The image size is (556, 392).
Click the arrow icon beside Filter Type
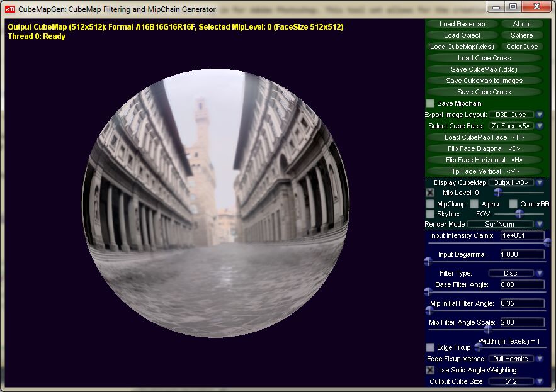540,273
